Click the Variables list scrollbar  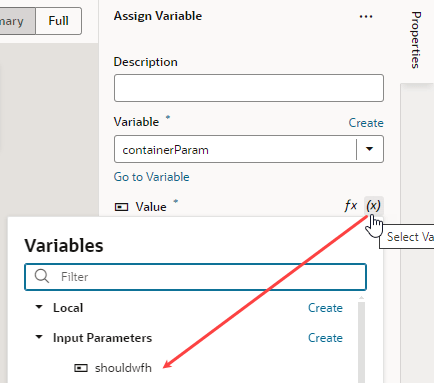click(361, 342)
